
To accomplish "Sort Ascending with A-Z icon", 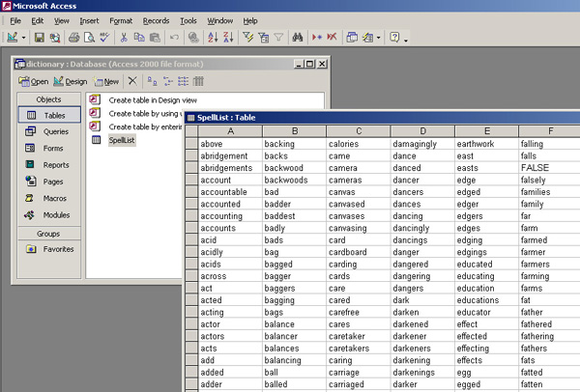I will tap(213, 38).
